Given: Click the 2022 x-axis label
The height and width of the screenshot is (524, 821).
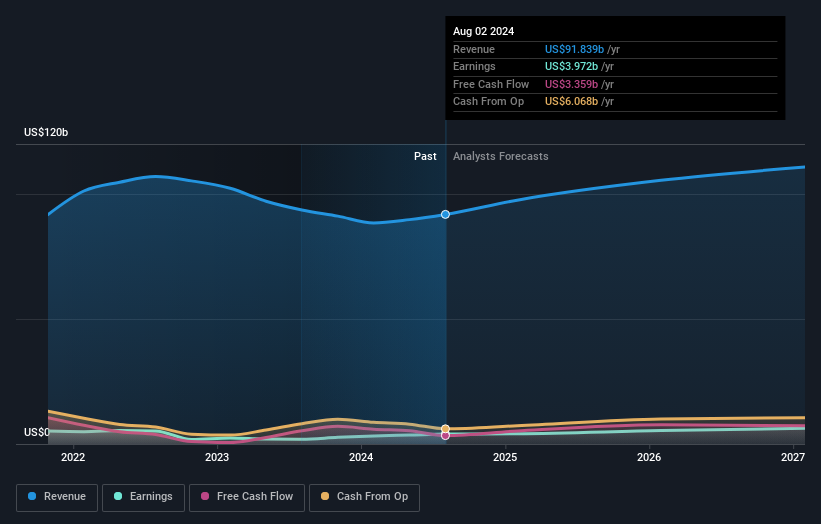Looking at the screenshot, I should coord(73,457).
